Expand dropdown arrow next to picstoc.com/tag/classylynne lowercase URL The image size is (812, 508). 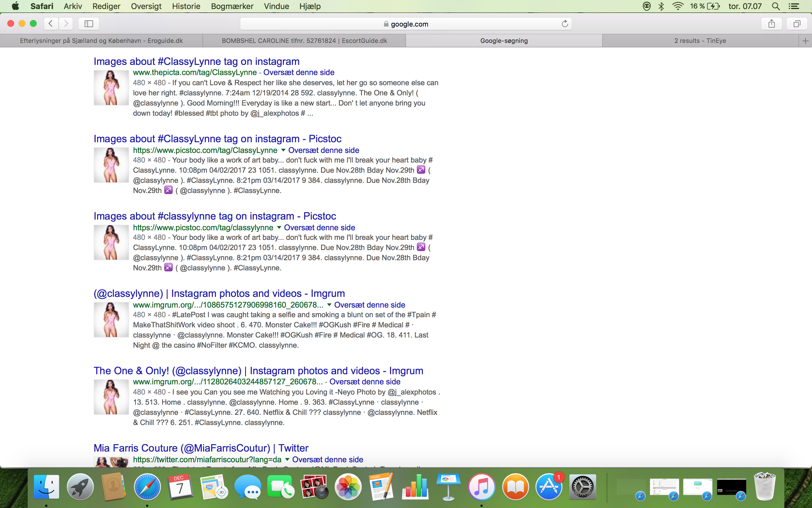click(279, 227)
